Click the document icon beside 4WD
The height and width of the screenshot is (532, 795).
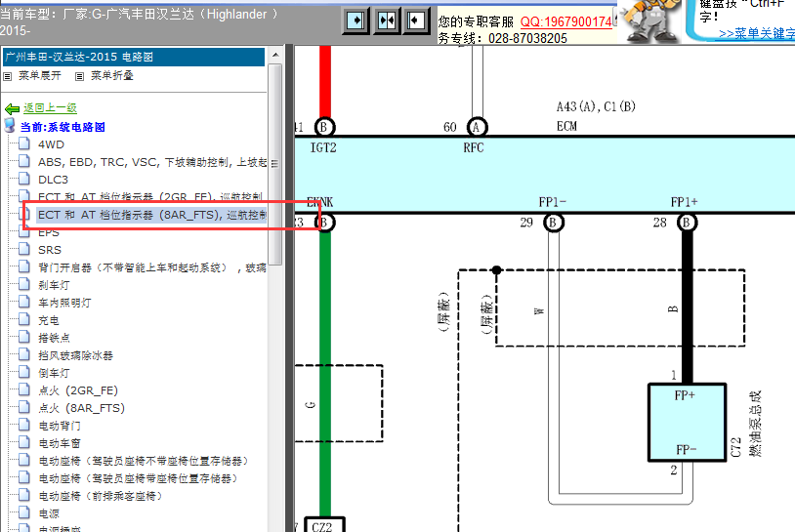coord(23,143)
